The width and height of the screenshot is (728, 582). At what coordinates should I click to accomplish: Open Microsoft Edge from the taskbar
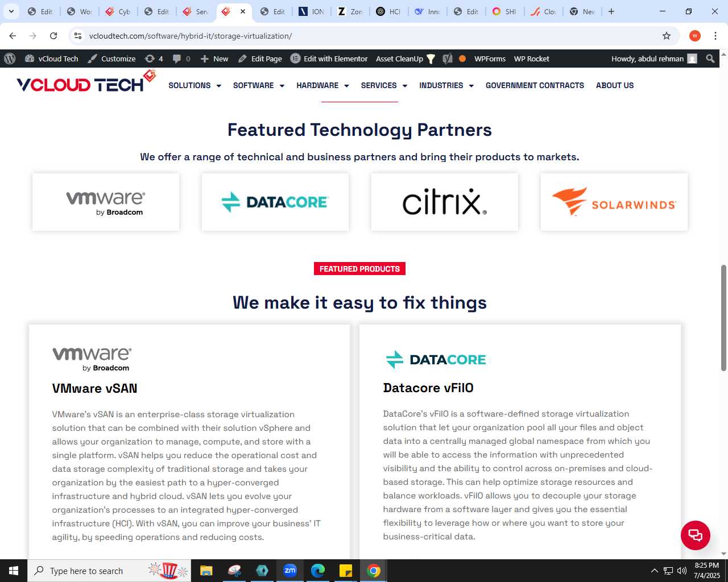pyautogui.click(x=318, y=571)
